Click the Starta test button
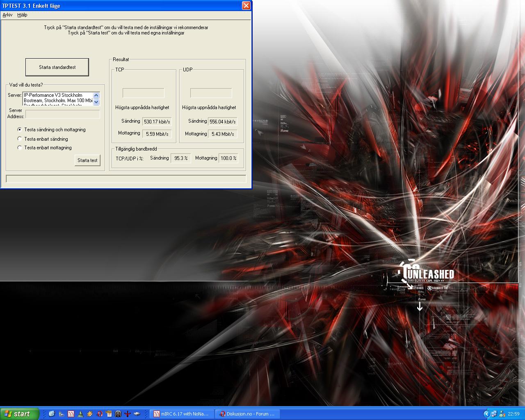Image resolution: width=525 pixels, height=420 pixels. click(x=87, y=160)
